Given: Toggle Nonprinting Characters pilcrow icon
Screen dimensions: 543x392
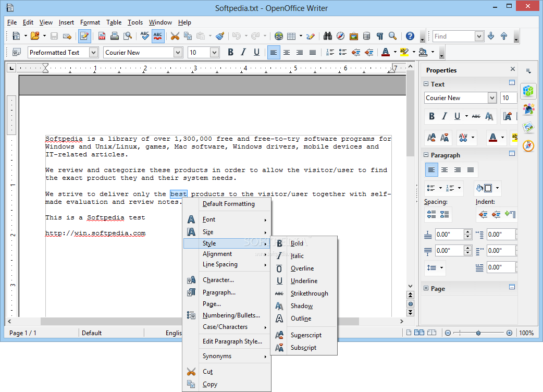Looking at the screenshot, I should [379, 36].
